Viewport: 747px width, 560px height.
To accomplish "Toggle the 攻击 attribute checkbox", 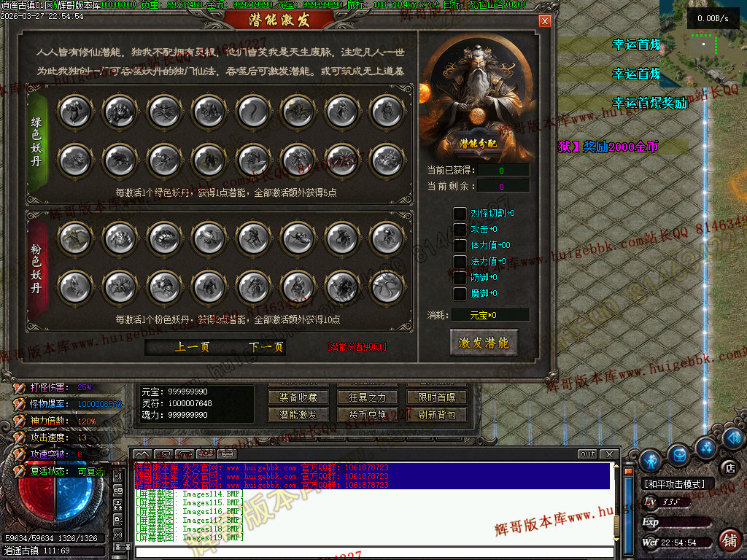I will click(x=460, y=230).
